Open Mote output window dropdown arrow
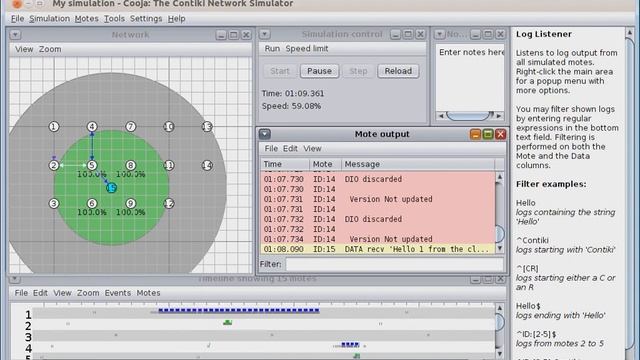The image size is (640, 360). coord(264,134)
